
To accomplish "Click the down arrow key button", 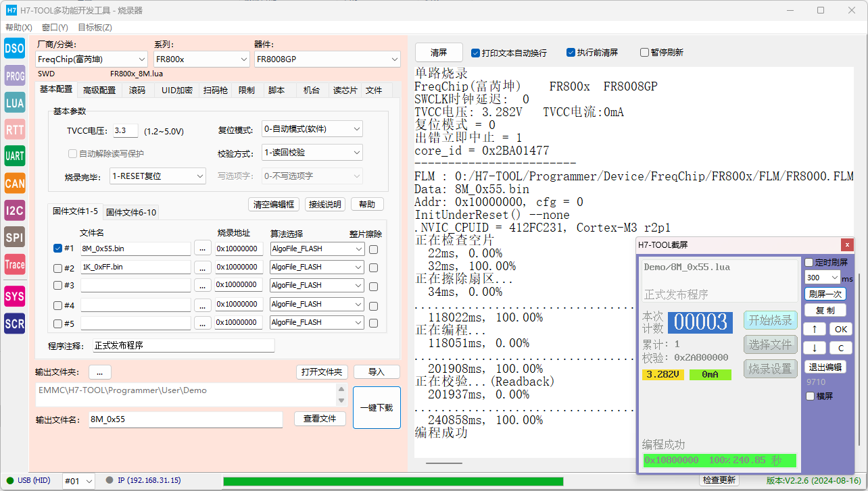I will (x=814, y=348).
